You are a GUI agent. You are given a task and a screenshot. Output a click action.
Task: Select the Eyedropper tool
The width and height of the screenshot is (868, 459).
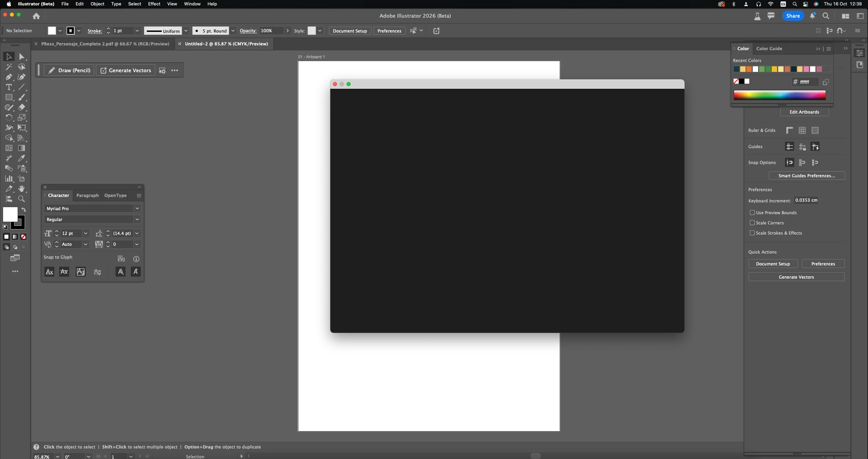pos(22,158)
